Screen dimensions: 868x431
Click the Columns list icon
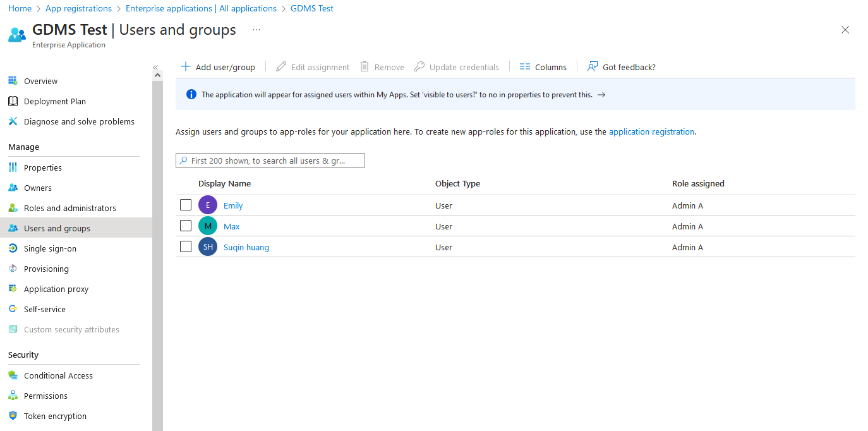[x=525, y=66]
